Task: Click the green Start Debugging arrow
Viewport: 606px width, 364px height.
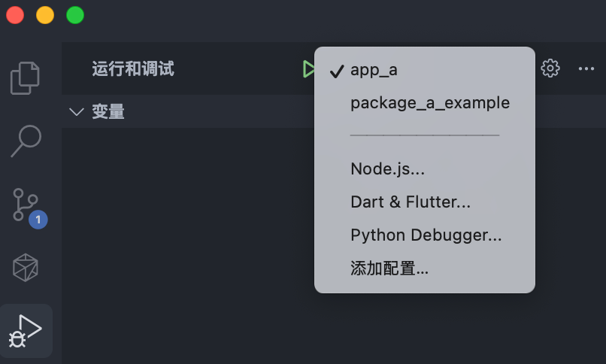Action: tap(308, 69)
